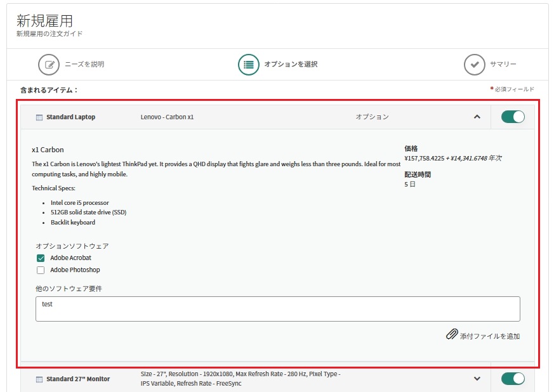Uncheck the Adobe Acrobat checkbox
The width and height of the screenshot is (554, 392).
pyautogui.click(x=41, y=258)
